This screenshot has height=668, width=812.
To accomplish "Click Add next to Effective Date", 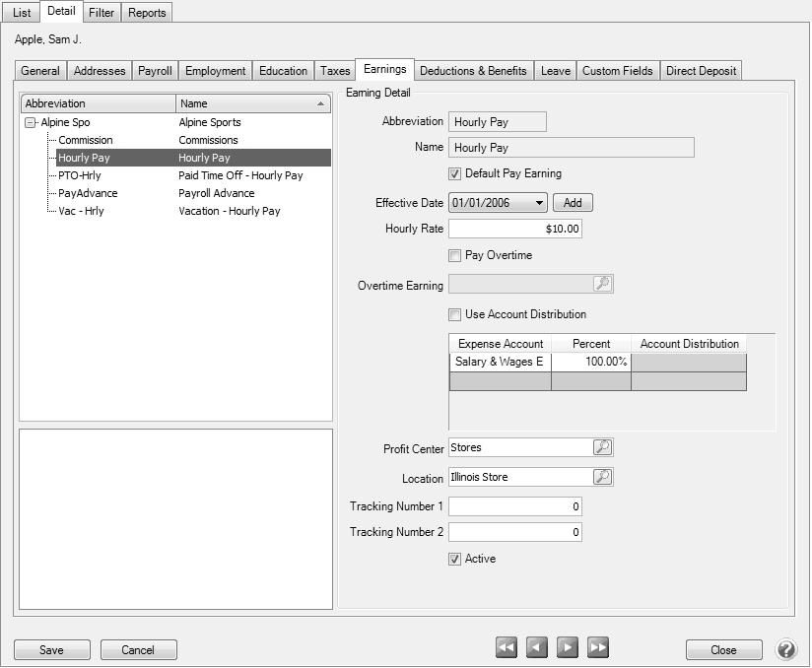I will 573,203.
